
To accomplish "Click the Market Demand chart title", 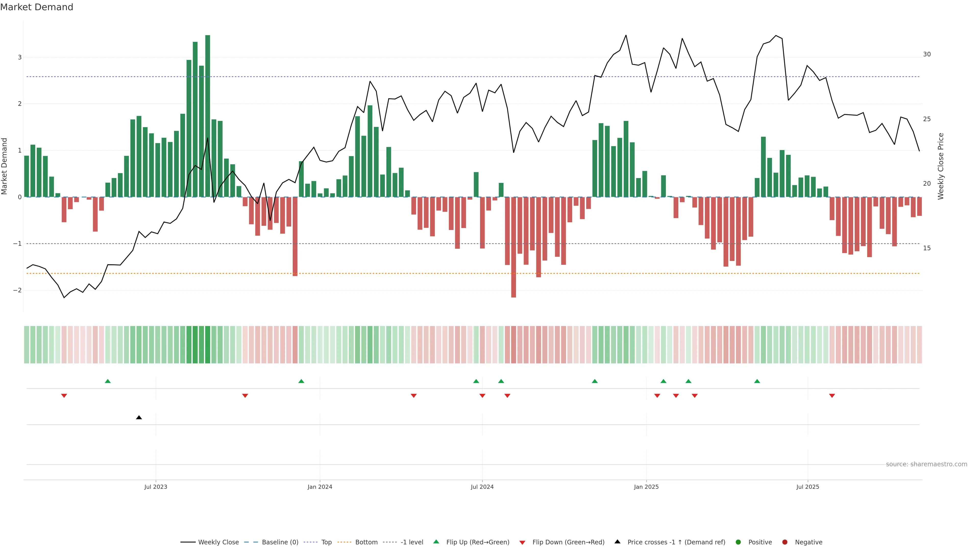I will [36, 7].
